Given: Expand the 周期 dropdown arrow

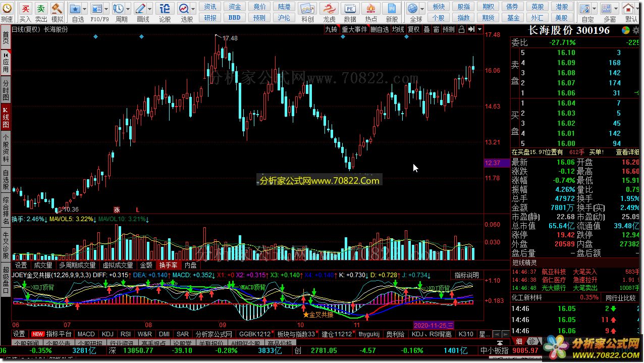Looking at the screenshot, I should 129,9.
